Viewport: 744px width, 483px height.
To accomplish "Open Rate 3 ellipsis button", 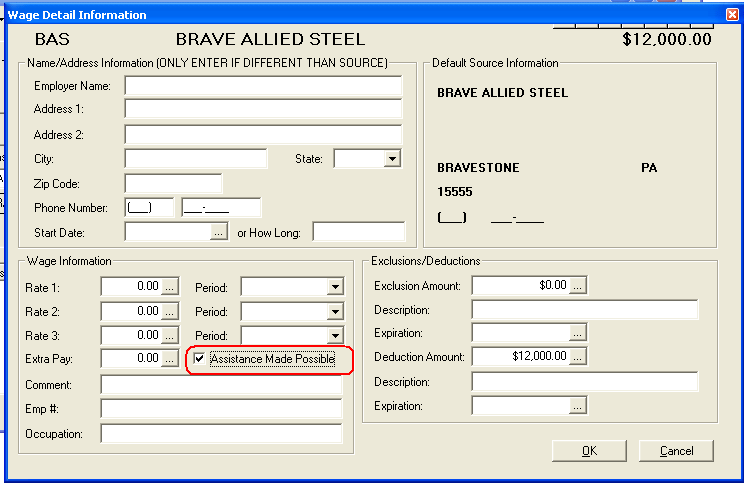I will (x=170, y=335).
